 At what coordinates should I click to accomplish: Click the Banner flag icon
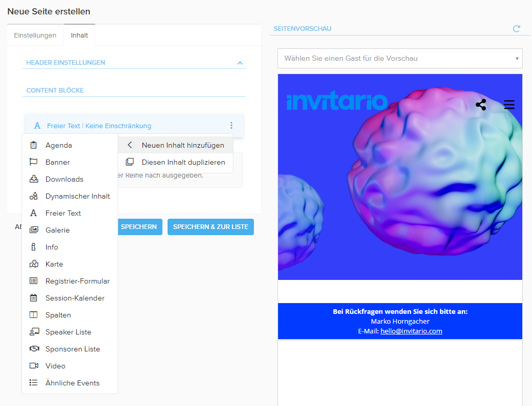tap(34, 162)
